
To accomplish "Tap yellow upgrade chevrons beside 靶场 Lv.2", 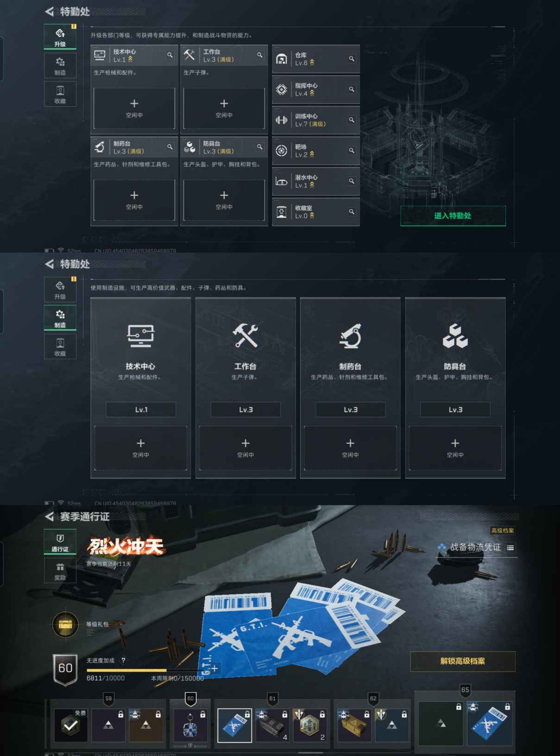I will coord(312,154).
